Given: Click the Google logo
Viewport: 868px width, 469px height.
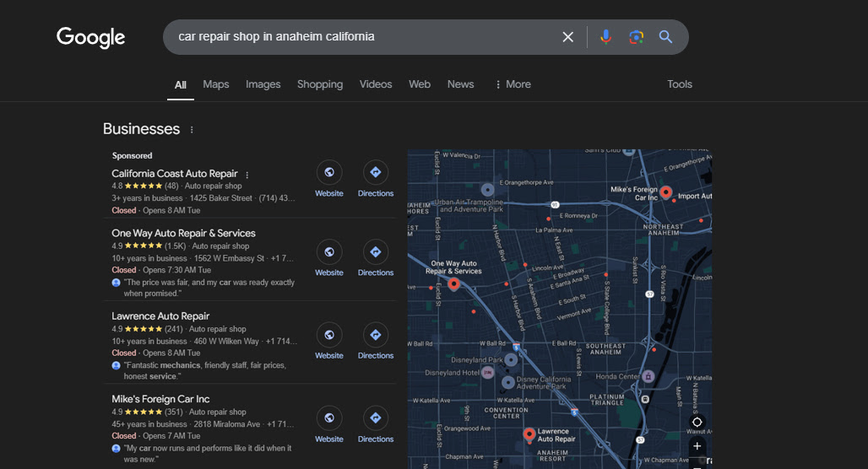Looking at the screenshot, I should (x=91, y=37).
